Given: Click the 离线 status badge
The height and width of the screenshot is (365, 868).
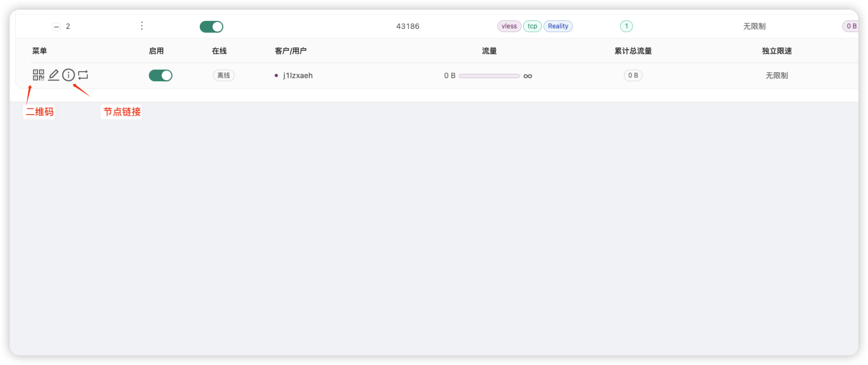Looking at the screenshot, I should tap(223, 76).
